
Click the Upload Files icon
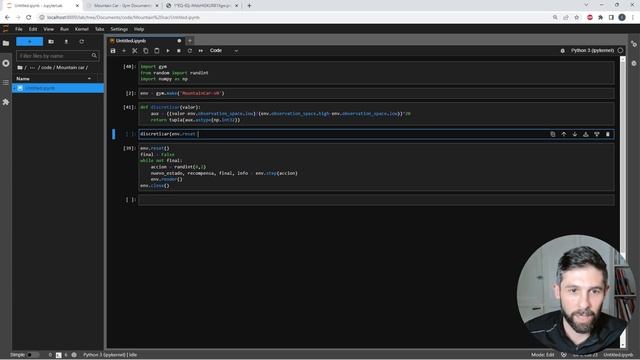point(66,42)
